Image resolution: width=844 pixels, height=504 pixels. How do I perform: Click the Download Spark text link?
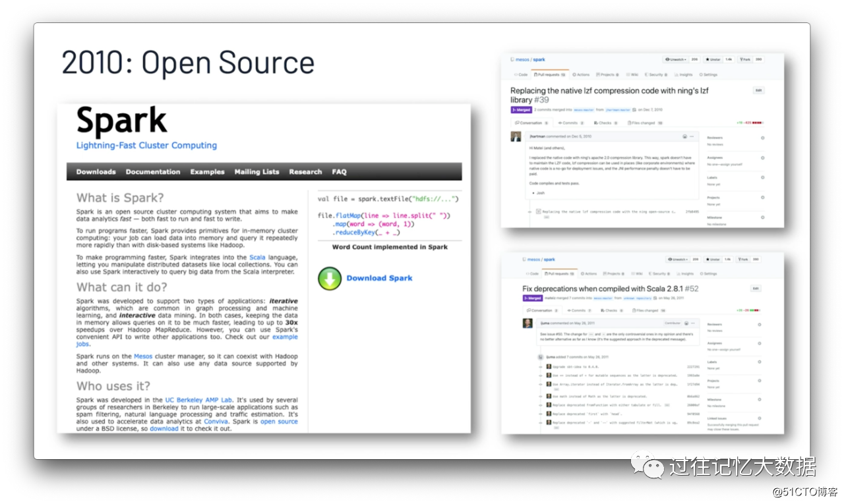[x=379, y=278]
